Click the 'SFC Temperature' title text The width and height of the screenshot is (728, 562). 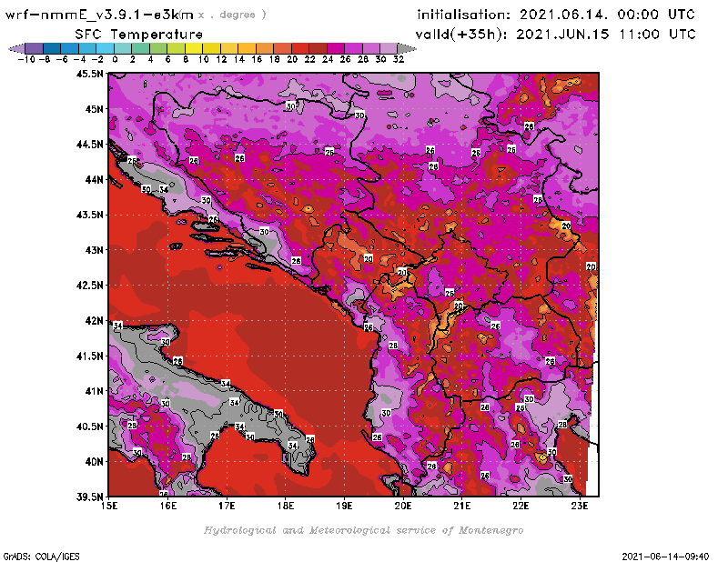[138, 35]
